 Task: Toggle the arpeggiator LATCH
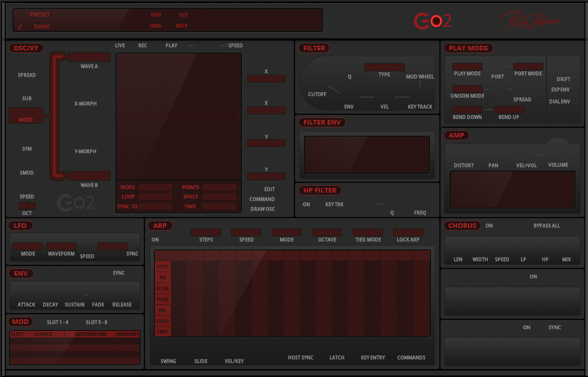(x=337, y=357)
